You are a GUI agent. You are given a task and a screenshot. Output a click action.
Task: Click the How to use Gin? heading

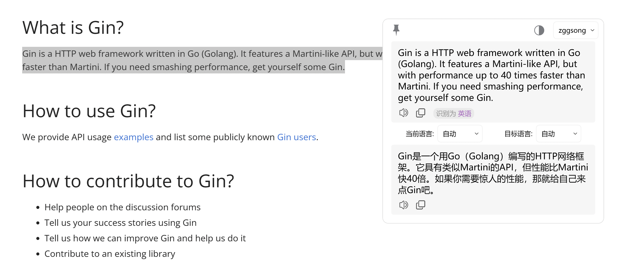click(89, 111)
